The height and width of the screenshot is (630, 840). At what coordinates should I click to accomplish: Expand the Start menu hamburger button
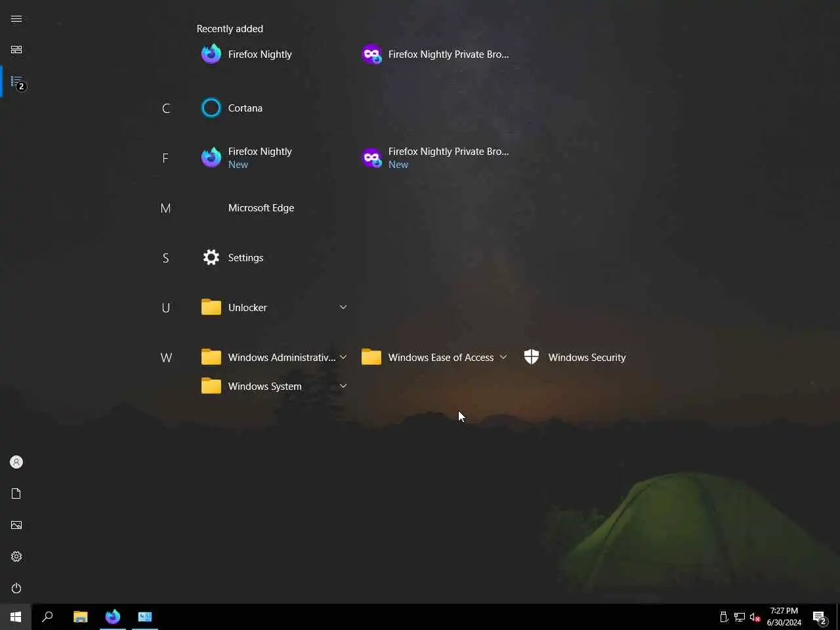pos(16,18)
